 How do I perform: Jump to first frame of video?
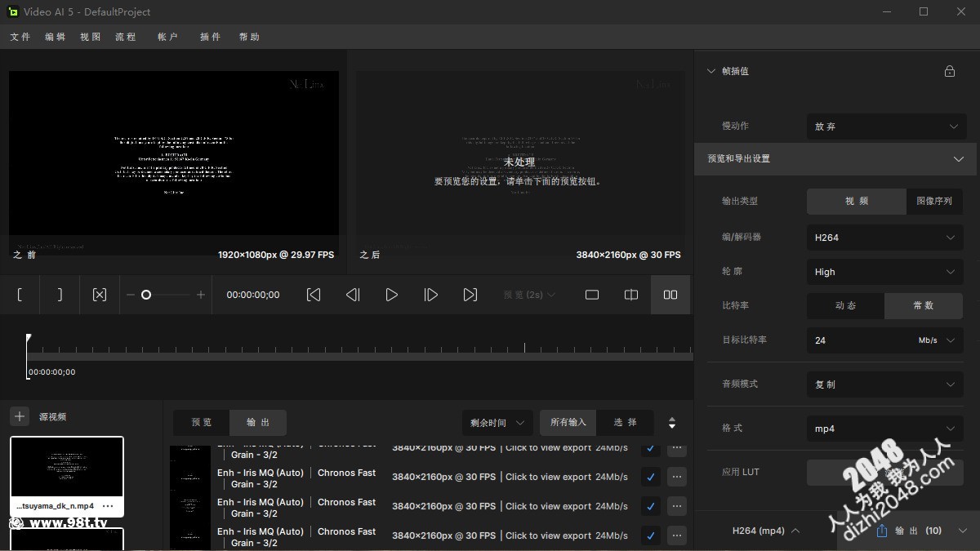point(314,295)
